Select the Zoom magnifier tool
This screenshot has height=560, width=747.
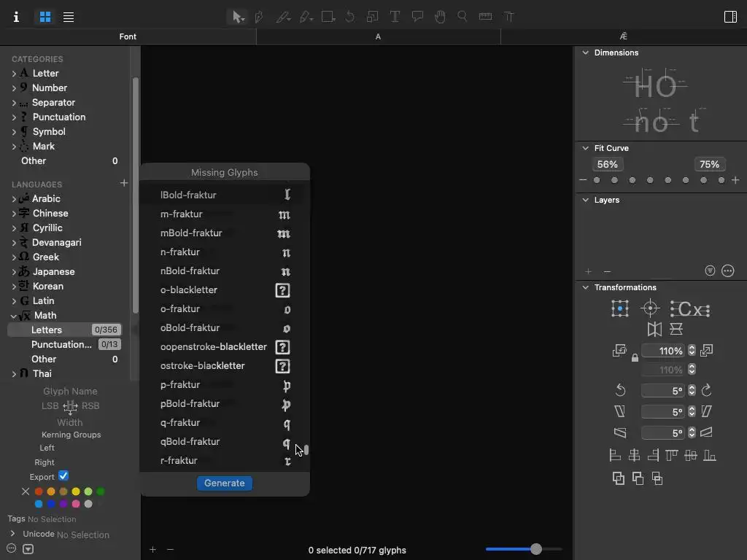(x=462, y=17)
